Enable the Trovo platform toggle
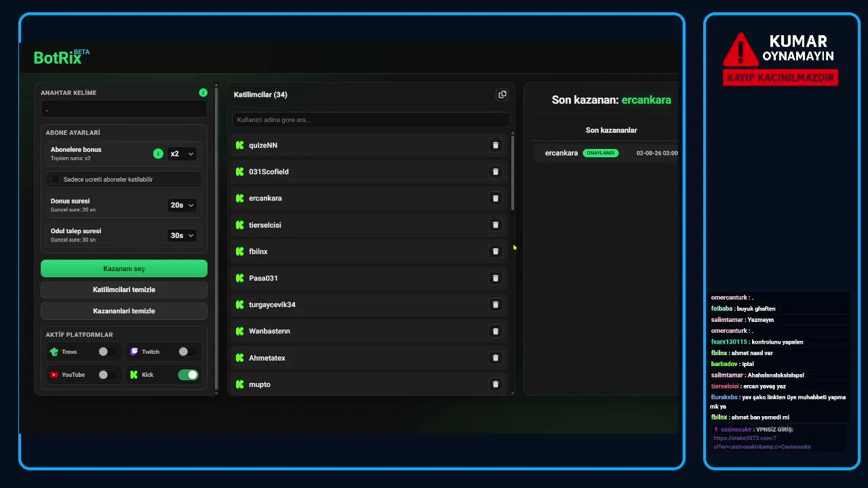 click(107, 352)
